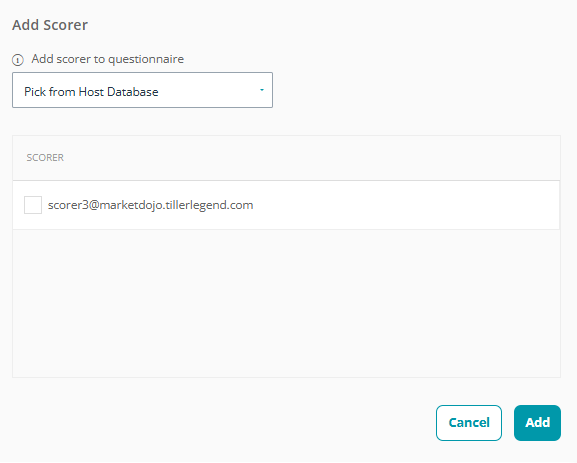
Task: Show the tooltip from the circled info icon
Action: [x=18, y=60]
